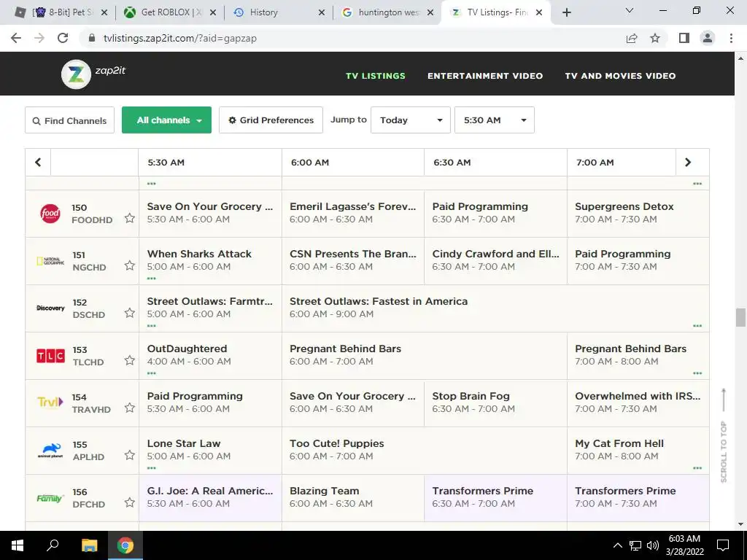Select the TV AND MOVIES VIDEO nav item
The width and height of the screenshot is (747, 560).
620,76
